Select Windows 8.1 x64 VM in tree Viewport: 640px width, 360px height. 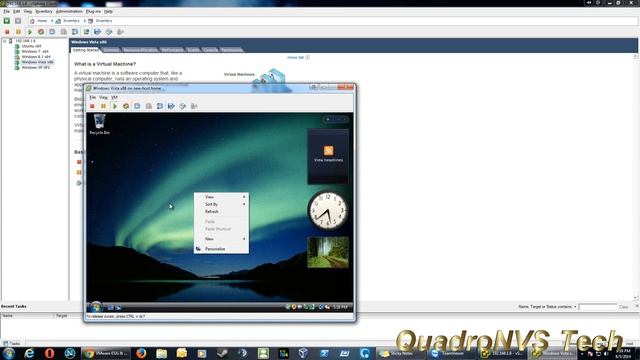[36, 57]
